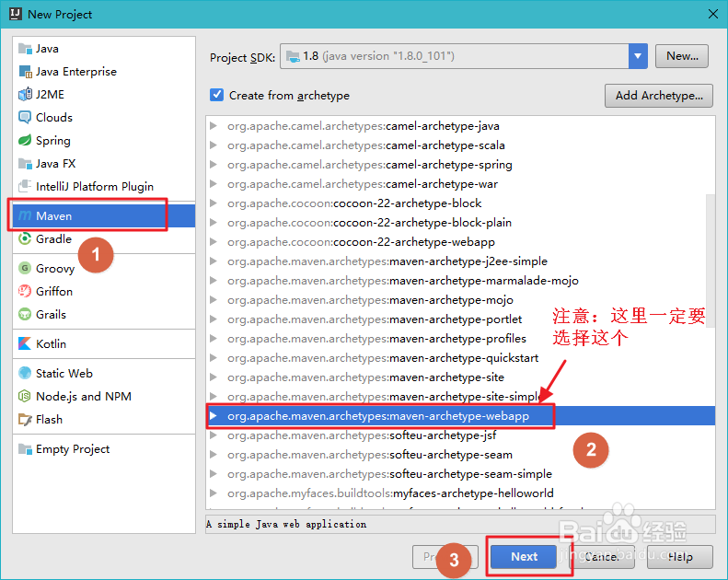The height and width of the screenshot is (580, 728).
Task: Choose the Node.js and NPM icon
Action: point(25,396)
